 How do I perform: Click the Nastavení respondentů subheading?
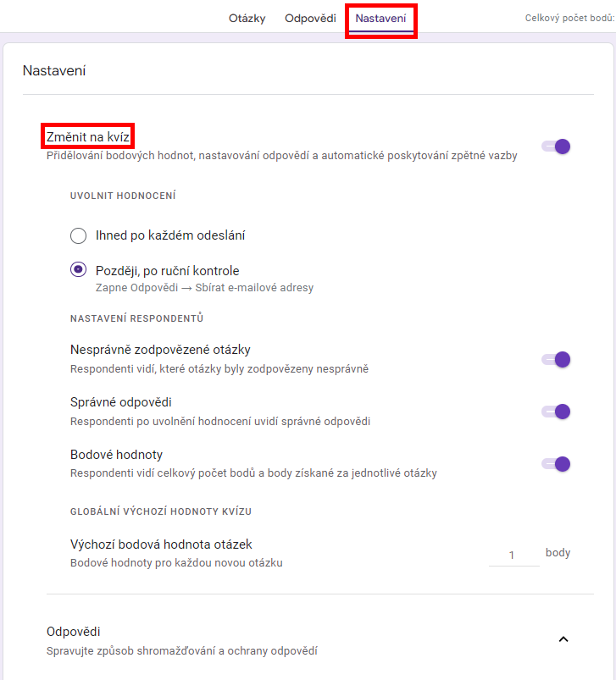[x=136, y=318]
